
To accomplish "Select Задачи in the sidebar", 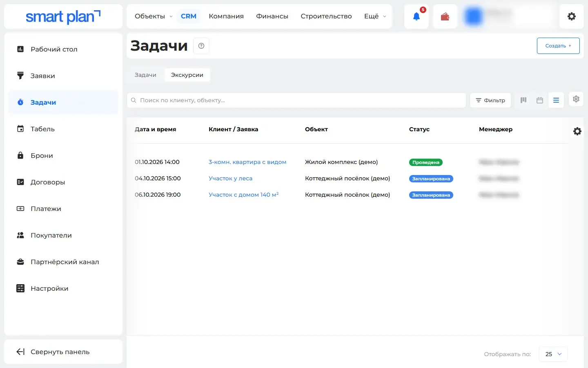I will tap(63, 102).
